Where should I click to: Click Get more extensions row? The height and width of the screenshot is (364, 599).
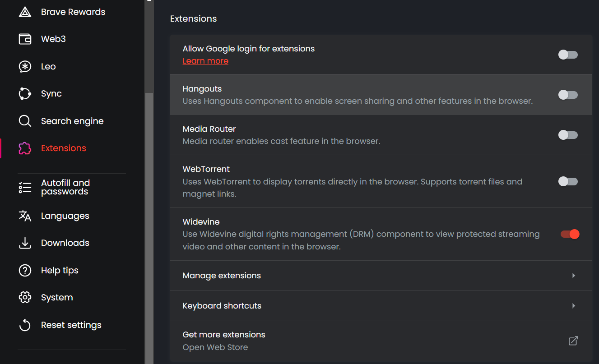tap(381, 341)
